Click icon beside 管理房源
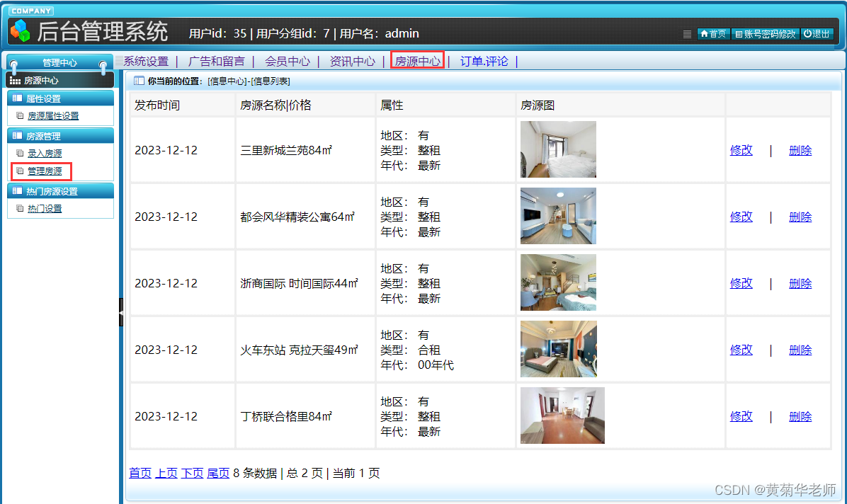 coord(20,171)
